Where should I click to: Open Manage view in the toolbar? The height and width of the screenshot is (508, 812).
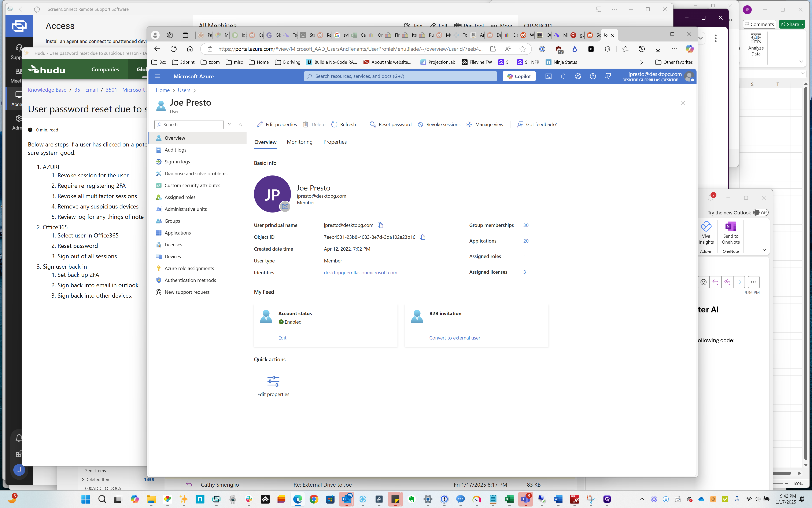[485, 125]
